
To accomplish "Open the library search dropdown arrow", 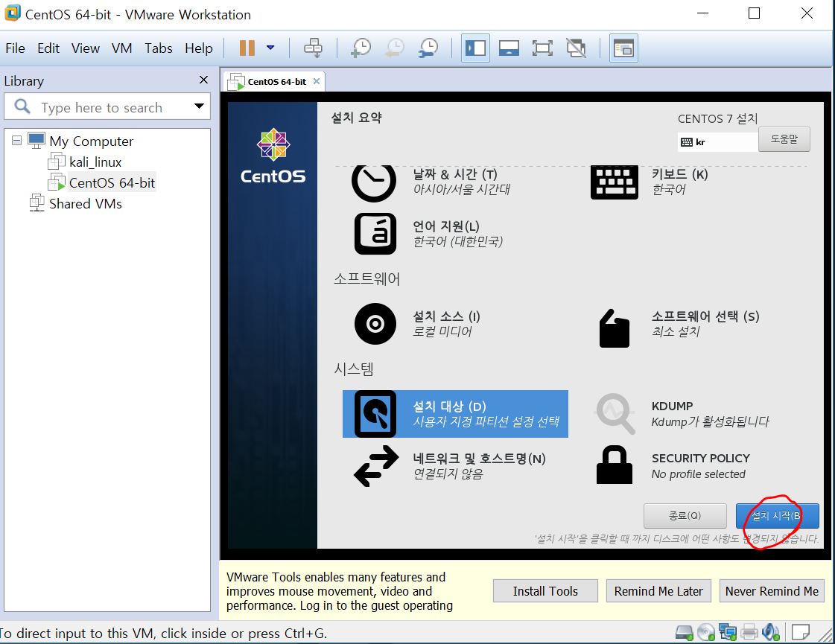I will pos(199,106).
